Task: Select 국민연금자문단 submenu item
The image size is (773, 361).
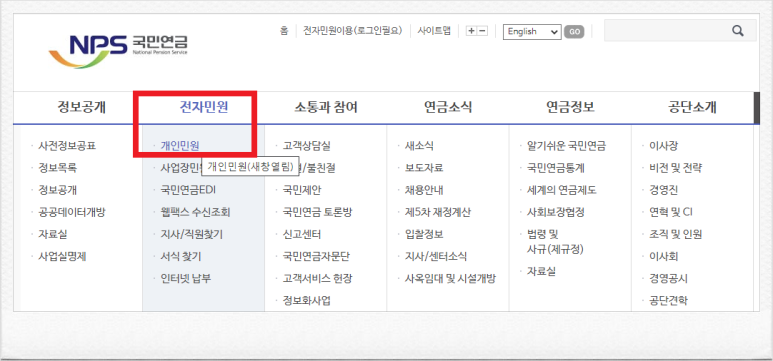Action: tap(316, 256)
